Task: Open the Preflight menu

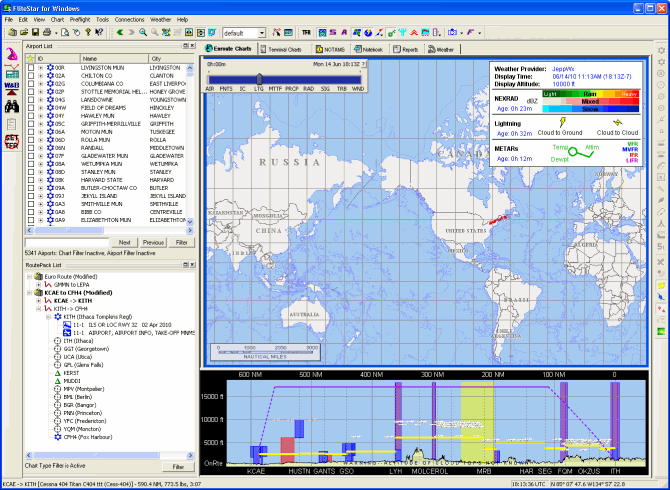Action: [80, 20]
